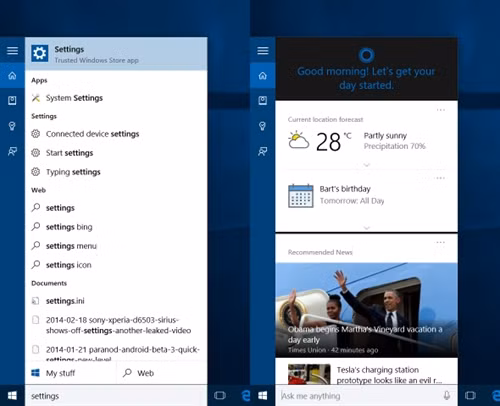
Task: Click the 28 °C temperature reading
Action: click(x=333, y=141)
